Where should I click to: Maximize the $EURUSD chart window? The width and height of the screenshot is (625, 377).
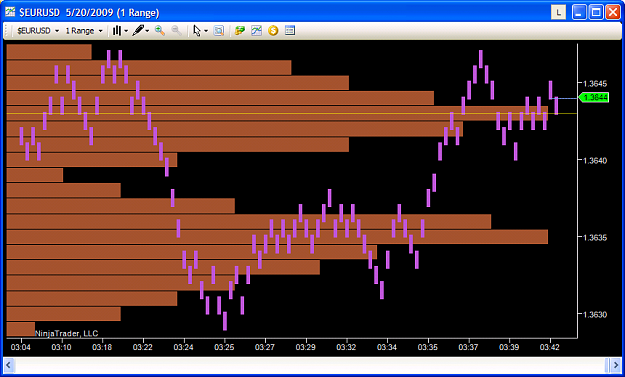[x=596, y=12]
